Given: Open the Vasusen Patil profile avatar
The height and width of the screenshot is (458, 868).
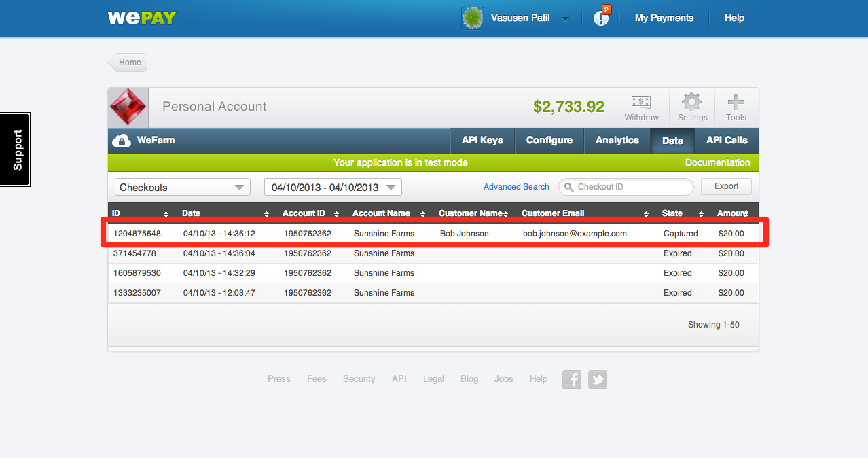Looking at the screenshot, I should click(472, 18).
